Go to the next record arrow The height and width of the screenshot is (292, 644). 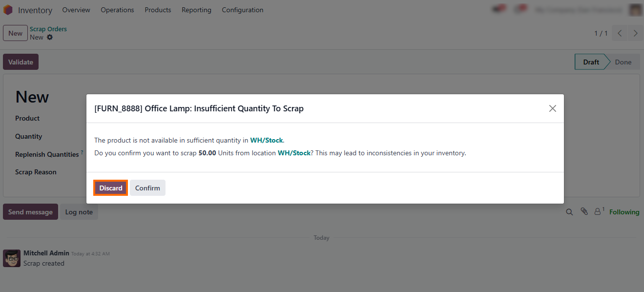click(x=635, y=33)
